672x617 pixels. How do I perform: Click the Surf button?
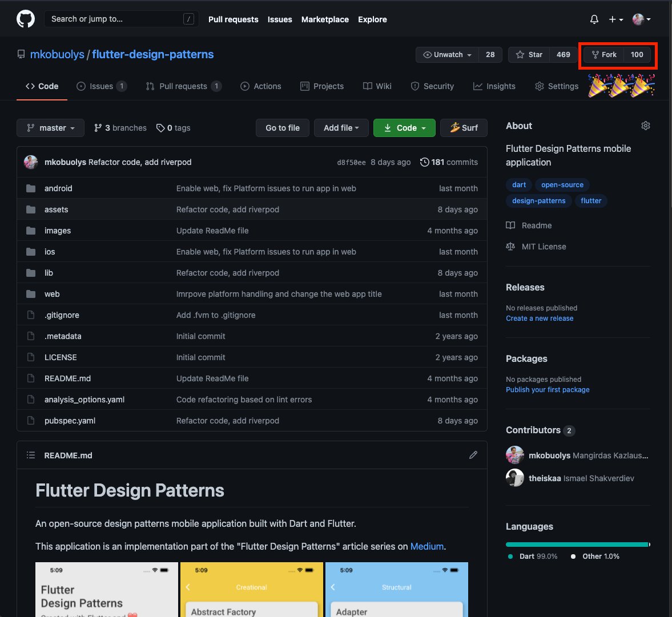(464, 128)
